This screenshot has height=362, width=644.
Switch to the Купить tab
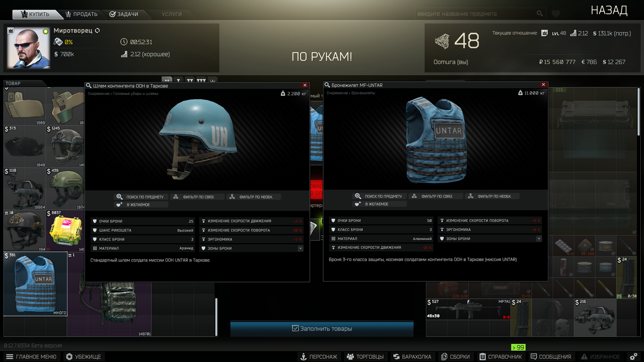click(35, 14)
